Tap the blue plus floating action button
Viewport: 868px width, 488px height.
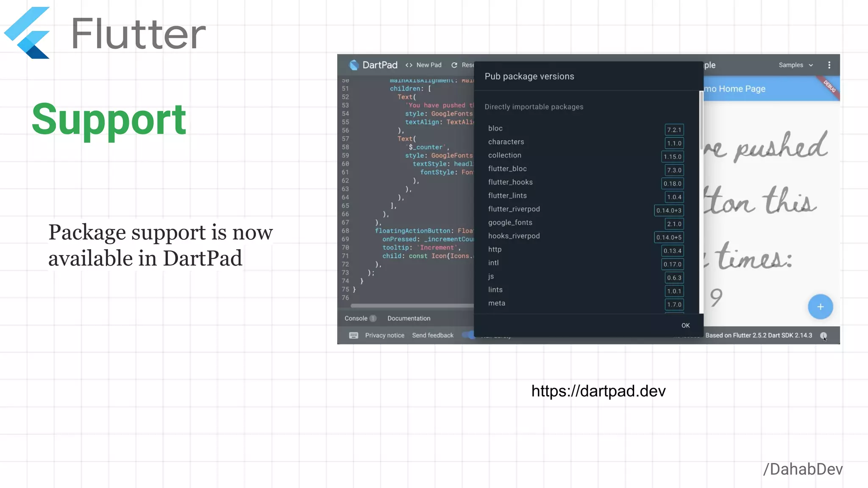(x=820, y=307)
